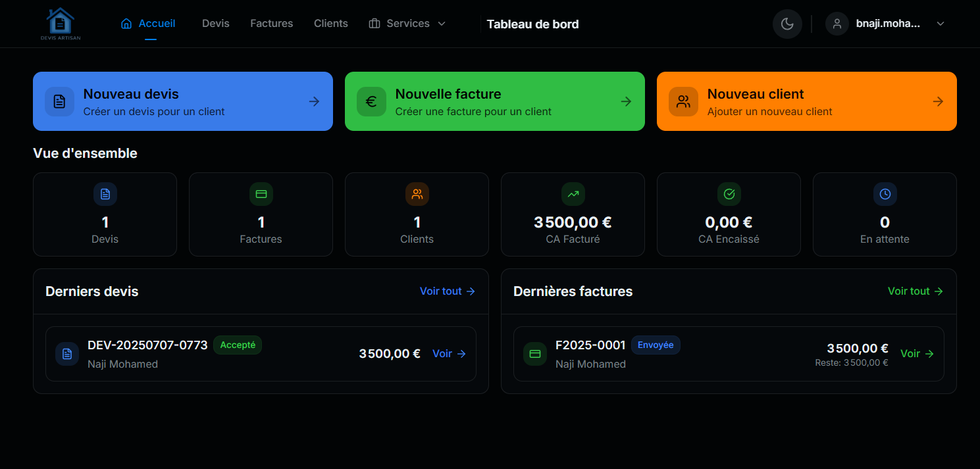Click the user avatar icon
The width and height of the screenshot is (980, 469).
[x=837, y=24]
